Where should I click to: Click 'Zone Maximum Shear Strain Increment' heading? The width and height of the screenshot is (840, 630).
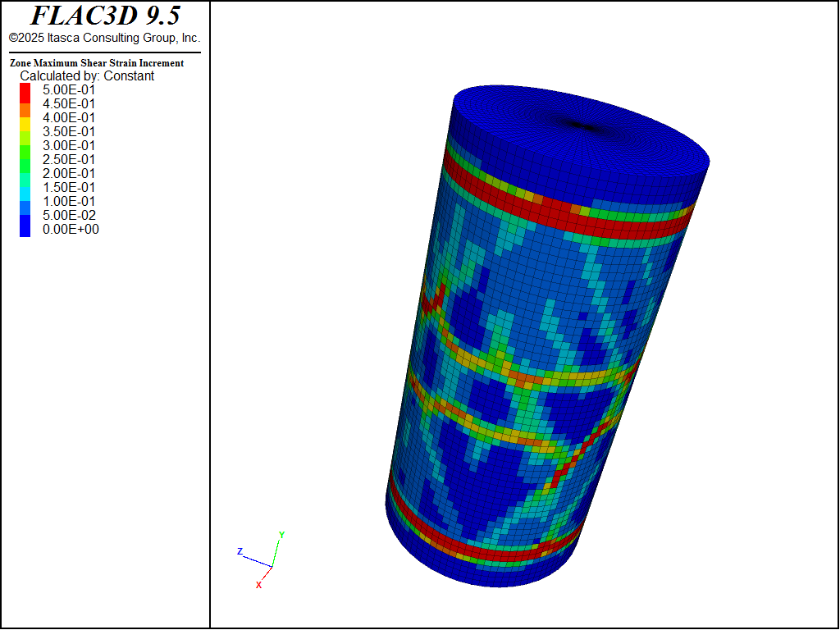click(x=97, y=63)
